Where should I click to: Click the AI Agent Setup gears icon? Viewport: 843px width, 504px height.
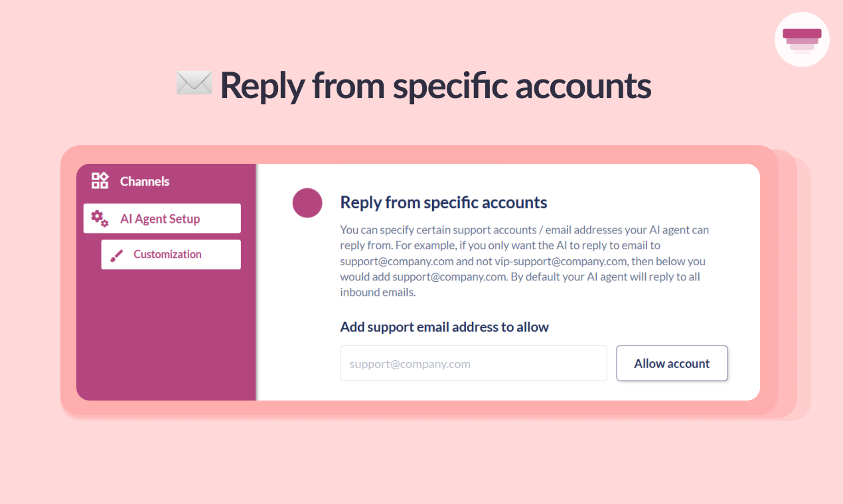pyautogui.click(x=100, y=218)
